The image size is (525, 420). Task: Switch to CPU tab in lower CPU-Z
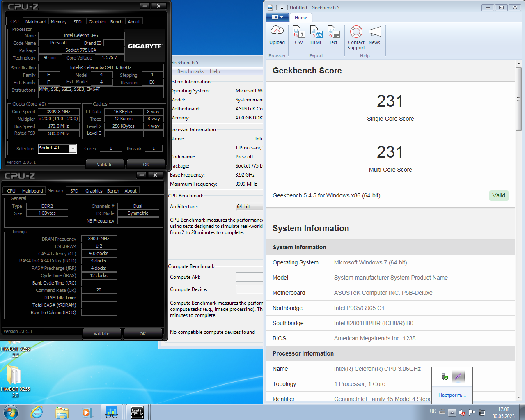point(11,191)
